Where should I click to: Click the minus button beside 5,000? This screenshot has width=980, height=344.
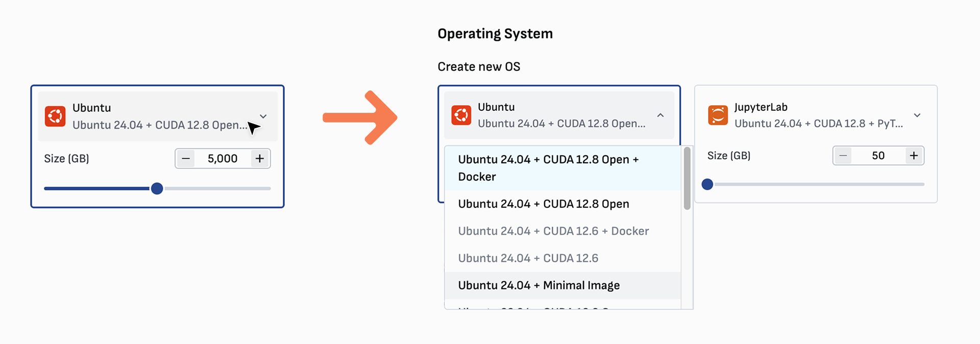(x=186, y=159)
